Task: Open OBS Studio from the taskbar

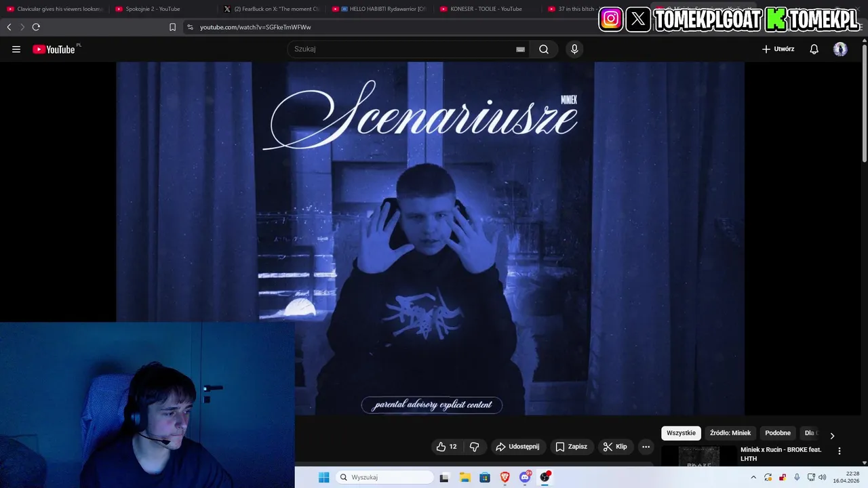Action: (545, 477)
